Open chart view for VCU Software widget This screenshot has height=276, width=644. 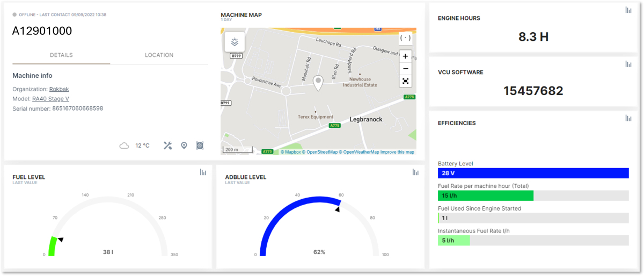coord(628,64)
